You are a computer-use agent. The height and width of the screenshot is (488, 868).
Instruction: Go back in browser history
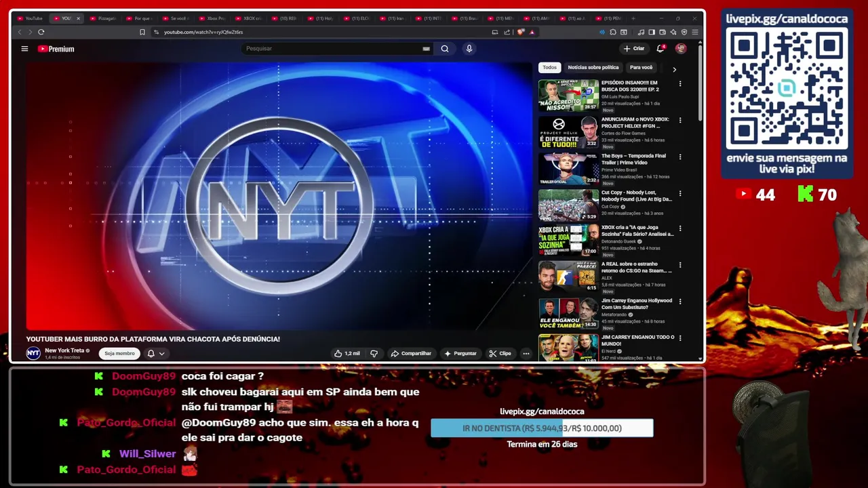tap(20, 32)
